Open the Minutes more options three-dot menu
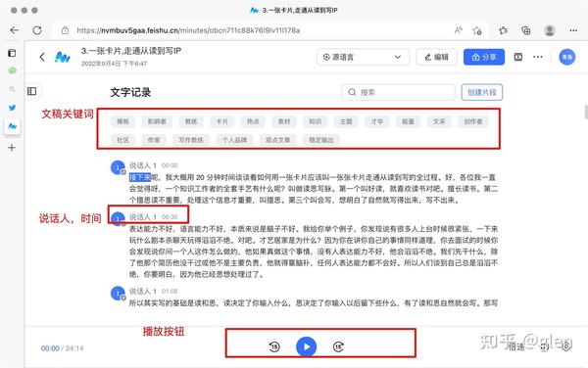This screenshot has height=368, width=588. (x=538, y=57)
